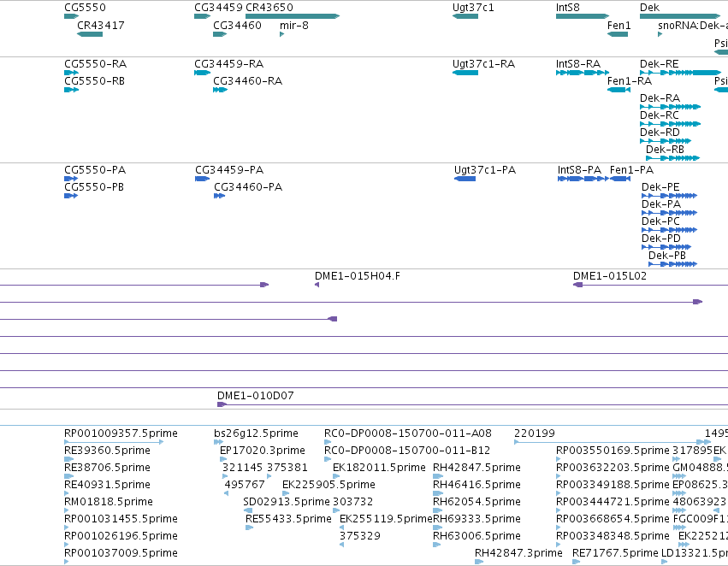Image resolution: width=728 pixels, height=566 pixels.
Task: Click the RH62054.5prime EST label
Action: [476, 503]
